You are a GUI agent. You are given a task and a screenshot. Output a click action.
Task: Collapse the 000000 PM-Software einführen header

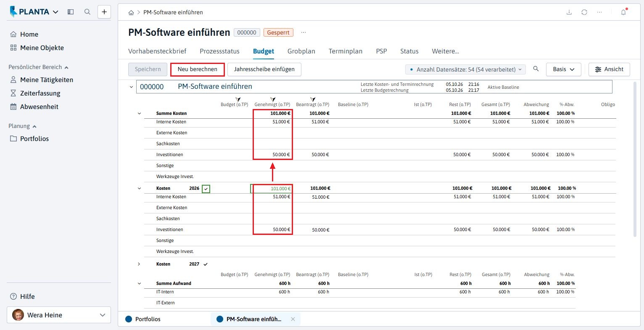tap(131, 87)
